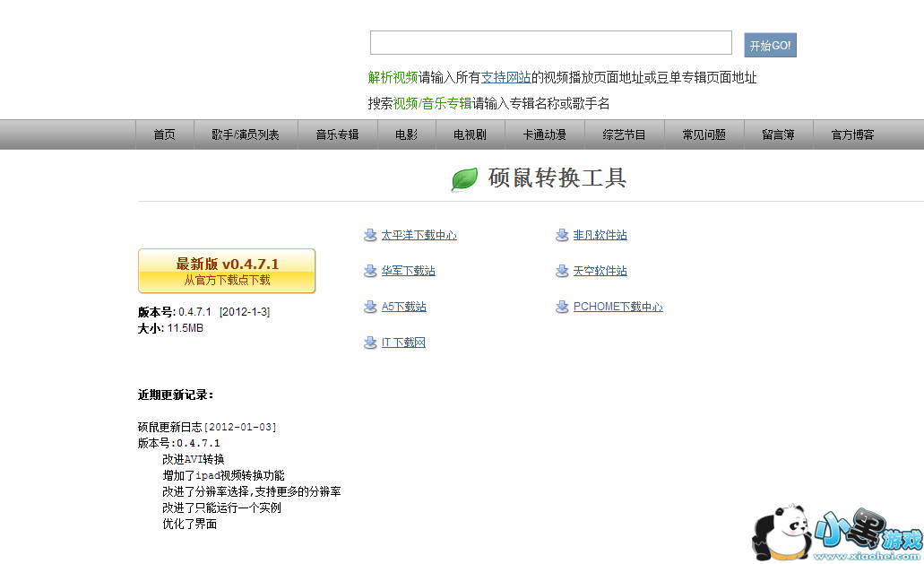Click the disk icon beside 非凡软件站

point(562,235)
